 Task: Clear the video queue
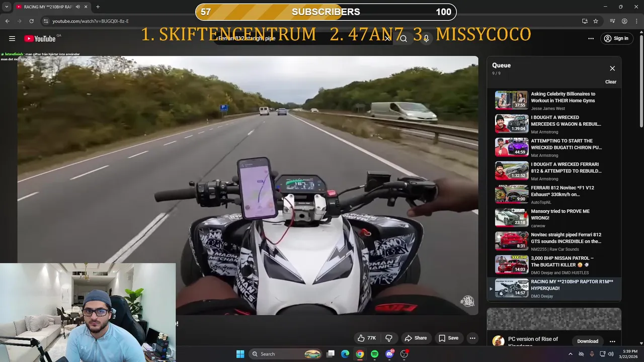(611, 82)
